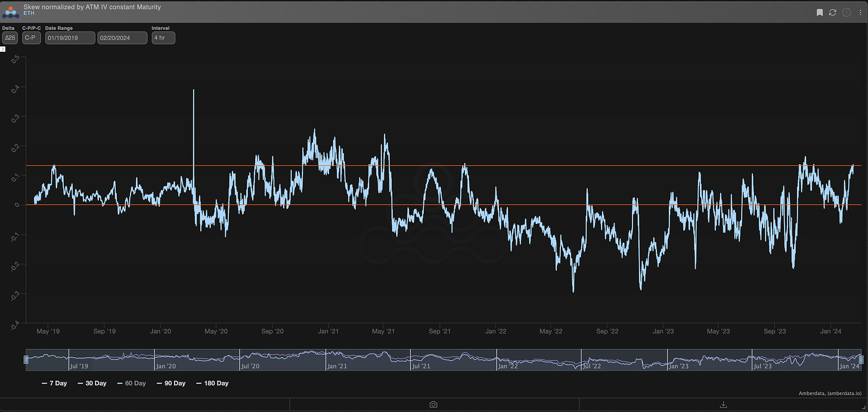Click the range navigator at Jul '22
This screenshot has height=412, width=868.
click(593, 366)
